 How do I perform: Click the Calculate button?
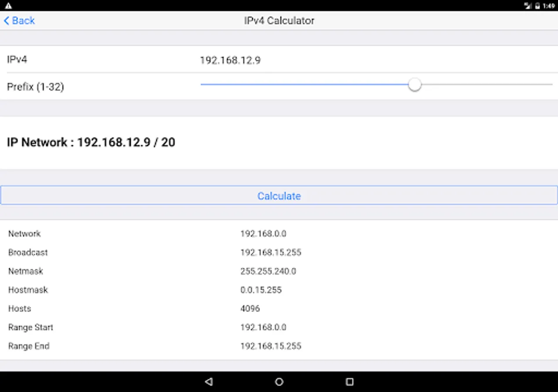(279, 196)
